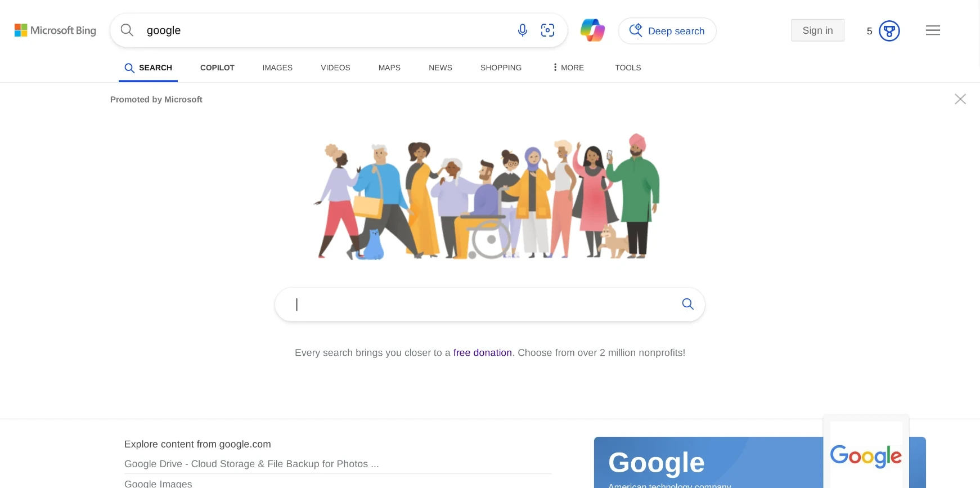Go to the SHOPPING tab
This screenshot has width=980, height=488.
click(x=501, y=68)
